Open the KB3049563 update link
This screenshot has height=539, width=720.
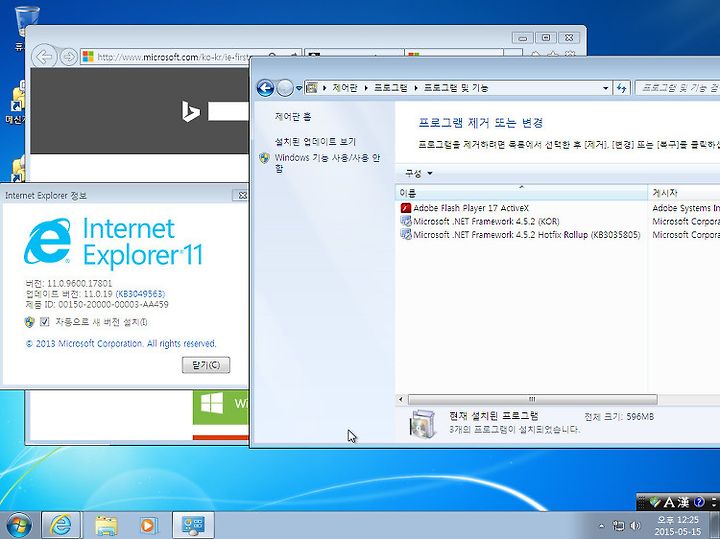pos(141,294)
